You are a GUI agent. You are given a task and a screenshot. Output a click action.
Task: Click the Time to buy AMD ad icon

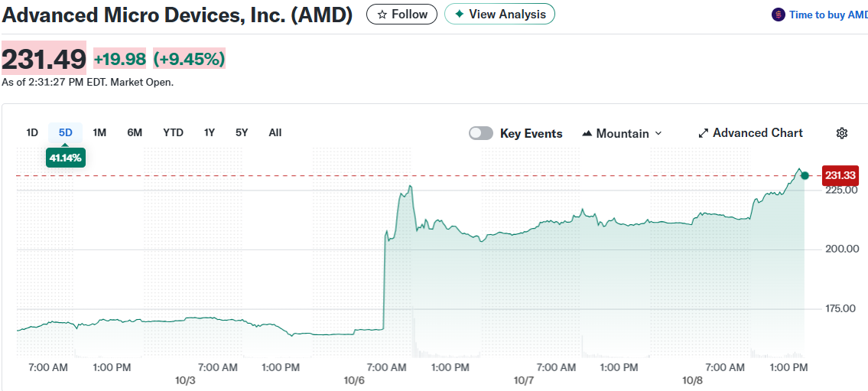point(779,15)
